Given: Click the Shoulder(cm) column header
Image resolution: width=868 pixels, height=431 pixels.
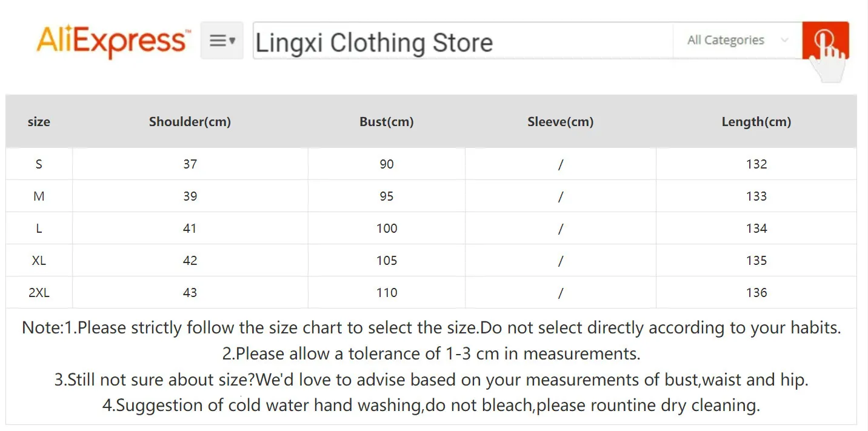Looking at the screenshot, I should point(190,122).
